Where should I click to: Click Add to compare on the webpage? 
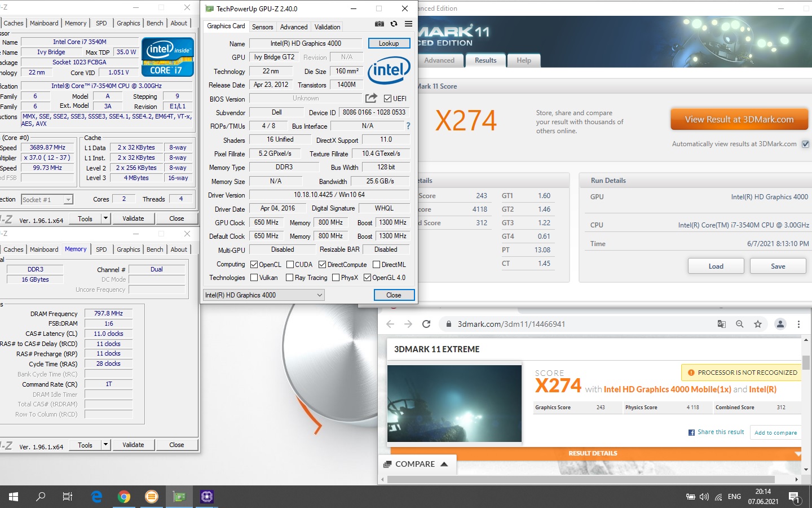pyautogui.click(x=775, y=432)
